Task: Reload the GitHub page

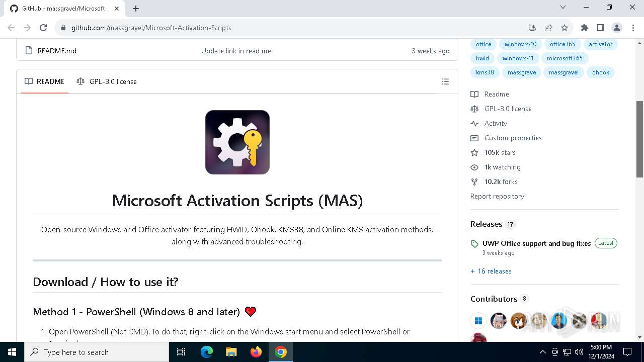Action: (43, 28)
